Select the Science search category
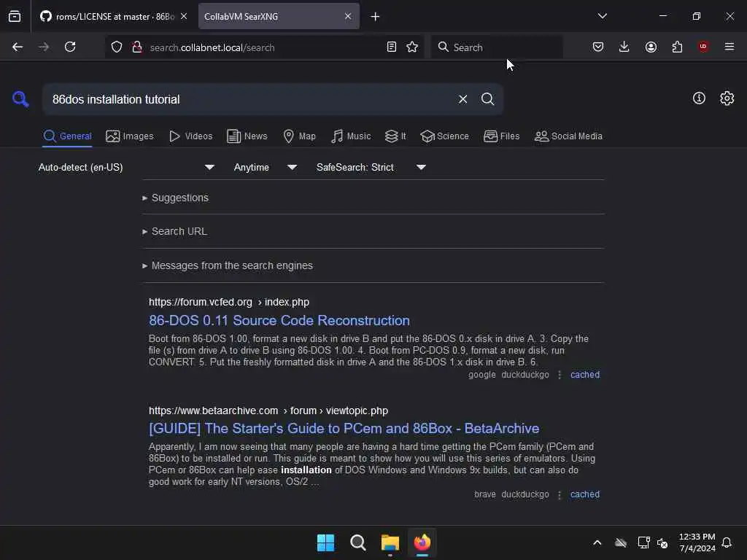The height and width of the screenshot is (560, 747). click(444, 136)
